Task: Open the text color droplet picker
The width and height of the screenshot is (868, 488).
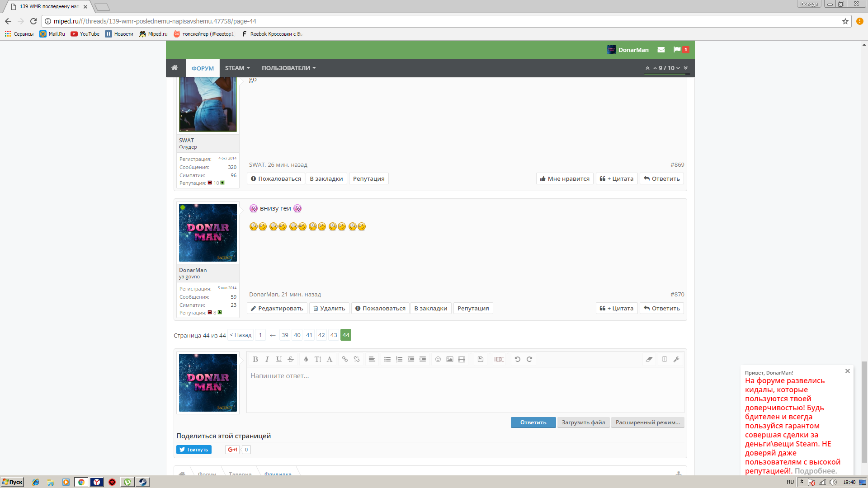Action: [x=306, y=359]
